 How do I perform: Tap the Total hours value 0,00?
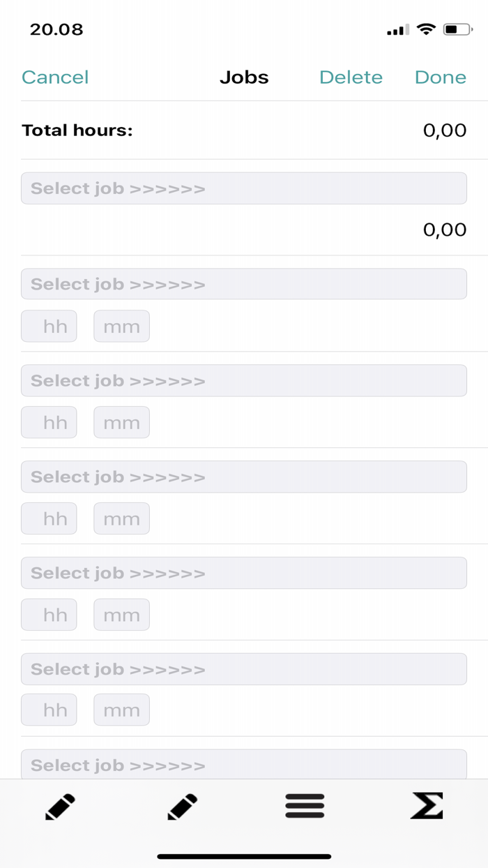(x=444, y=130)
